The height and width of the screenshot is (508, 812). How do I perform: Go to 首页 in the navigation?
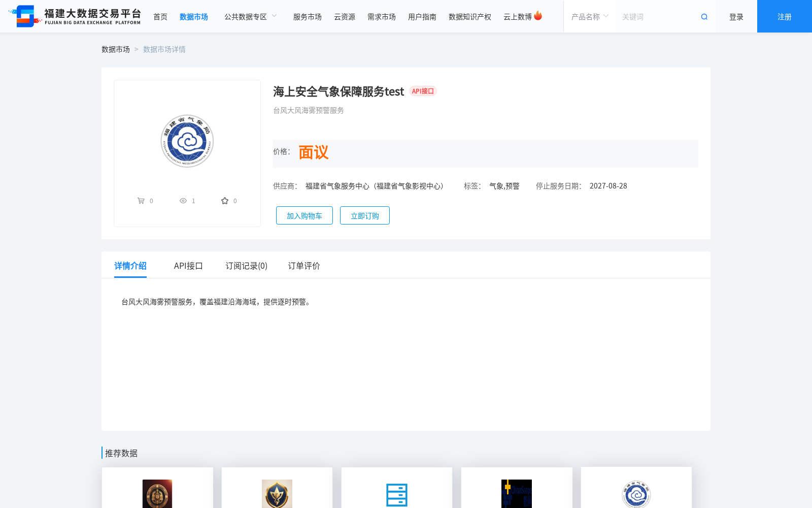click(160, 17)
